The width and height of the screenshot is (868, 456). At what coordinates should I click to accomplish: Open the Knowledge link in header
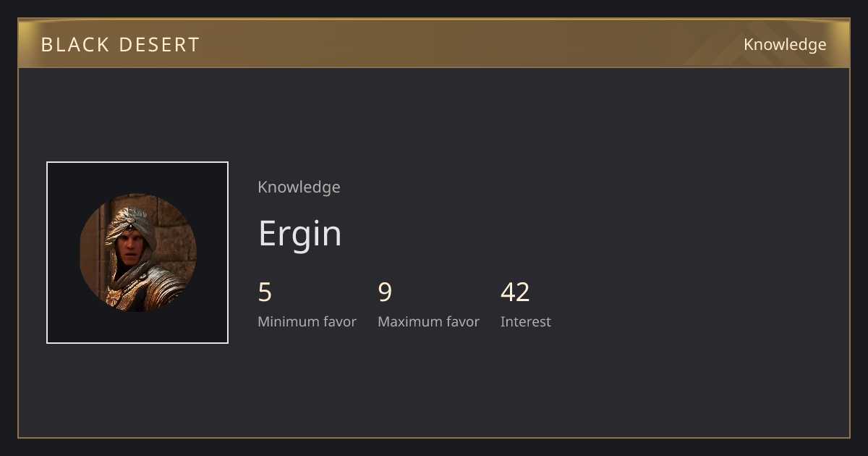pyautogui.click(x=785, y=45)
